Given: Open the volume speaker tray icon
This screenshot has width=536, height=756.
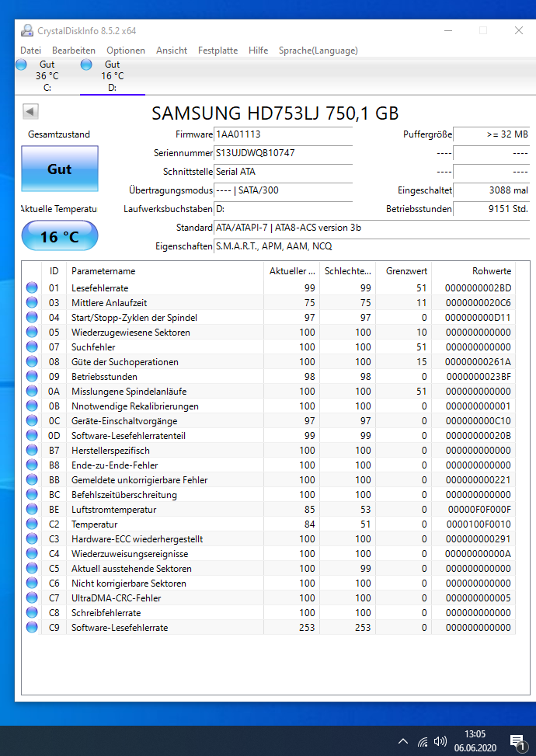Looking at the screenshot, I should point(440,741).
